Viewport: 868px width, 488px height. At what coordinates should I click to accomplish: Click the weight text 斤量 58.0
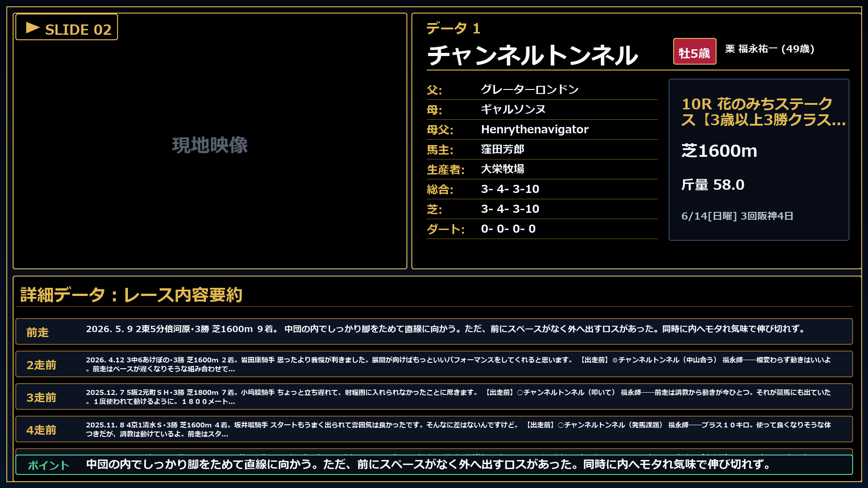point(713,185)
